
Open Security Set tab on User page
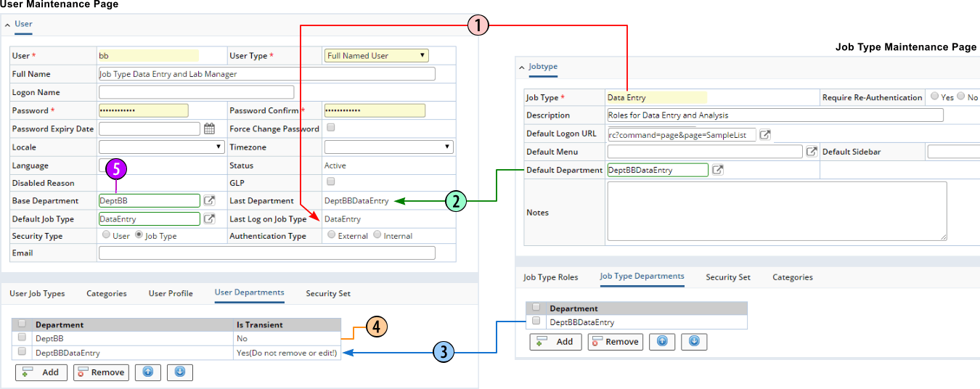328,293
